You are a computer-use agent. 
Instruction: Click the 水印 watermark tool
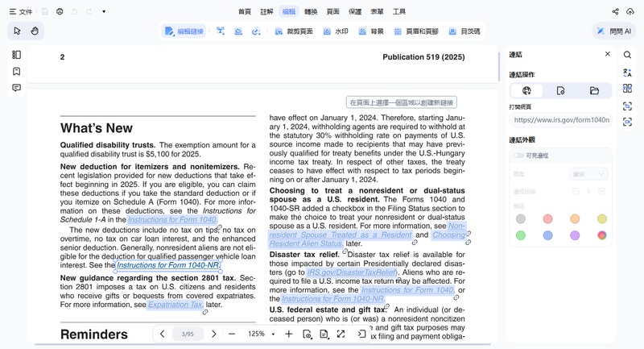[x=336, y=31]
